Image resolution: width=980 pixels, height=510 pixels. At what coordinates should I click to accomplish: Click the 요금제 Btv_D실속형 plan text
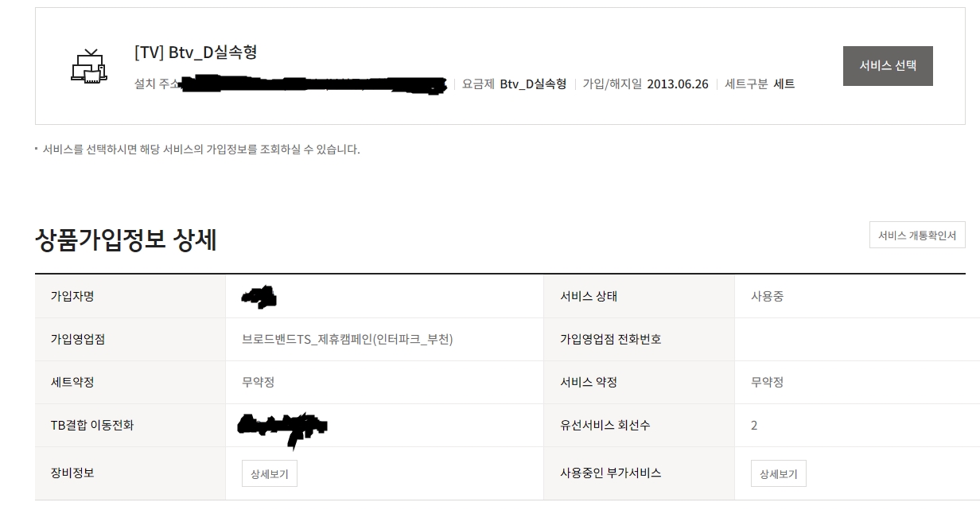pyautogui.click(x=533, y=84)
